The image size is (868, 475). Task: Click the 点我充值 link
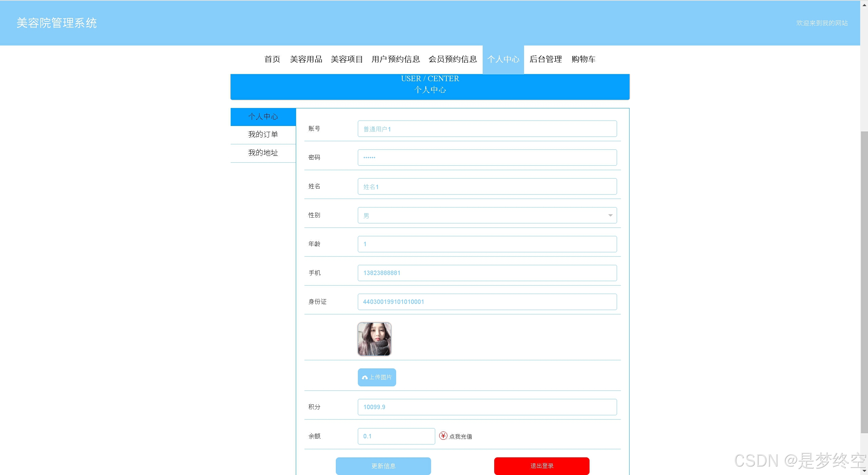[x=460, y=436]
